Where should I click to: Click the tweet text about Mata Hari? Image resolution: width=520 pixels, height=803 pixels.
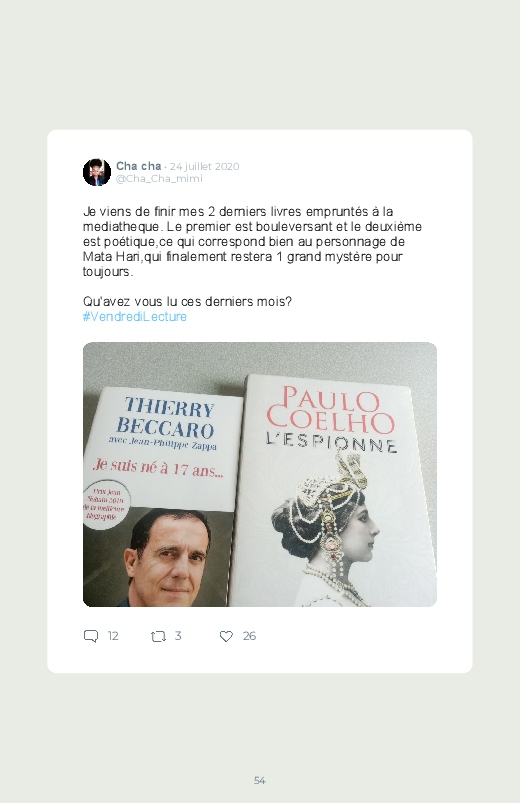[252, 241]
